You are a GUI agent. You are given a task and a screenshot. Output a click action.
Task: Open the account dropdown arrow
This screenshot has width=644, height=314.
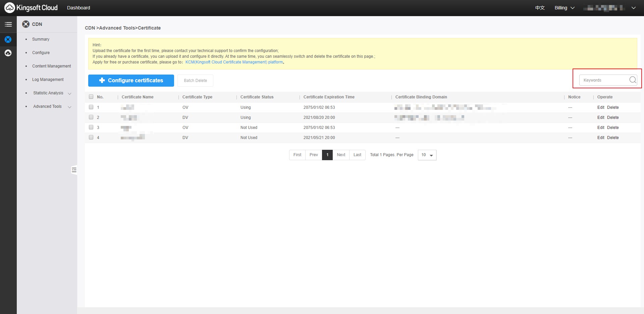tap(634, 8)
